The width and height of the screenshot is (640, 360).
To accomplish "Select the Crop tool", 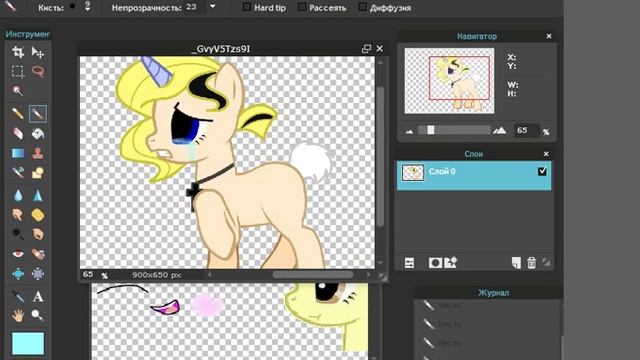I will pyautogui.click(x=18, y=52).
